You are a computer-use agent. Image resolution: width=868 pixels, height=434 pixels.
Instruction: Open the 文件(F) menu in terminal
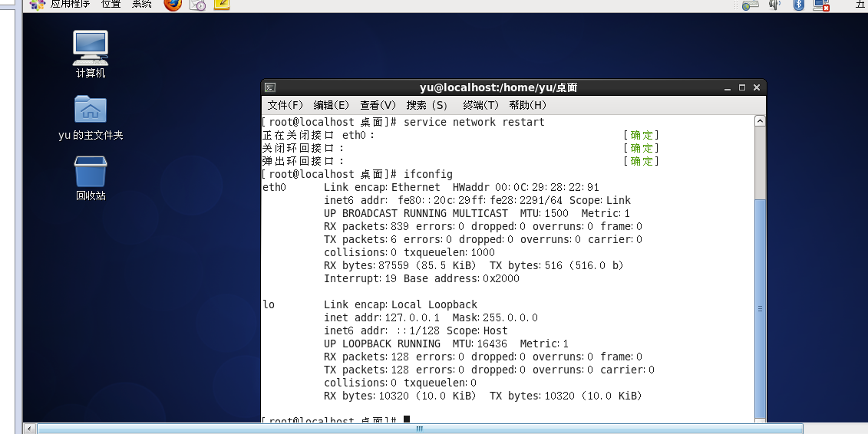[x=285, y=105]
